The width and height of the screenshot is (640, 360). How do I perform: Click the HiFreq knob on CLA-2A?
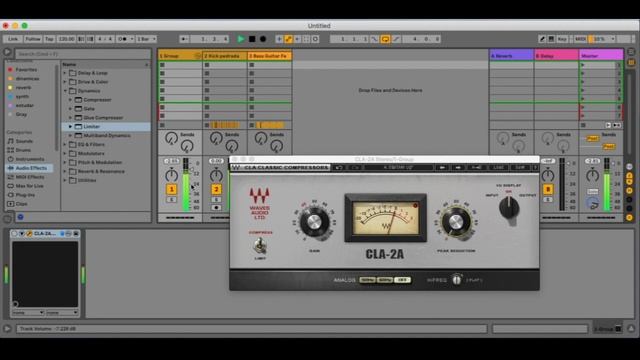point(457,280)
